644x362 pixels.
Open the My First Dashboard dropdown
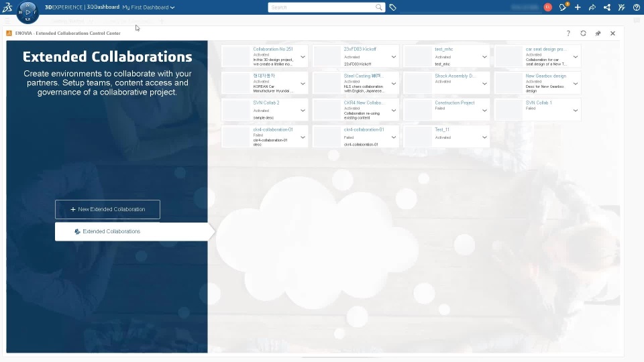(x=148, y=7)
